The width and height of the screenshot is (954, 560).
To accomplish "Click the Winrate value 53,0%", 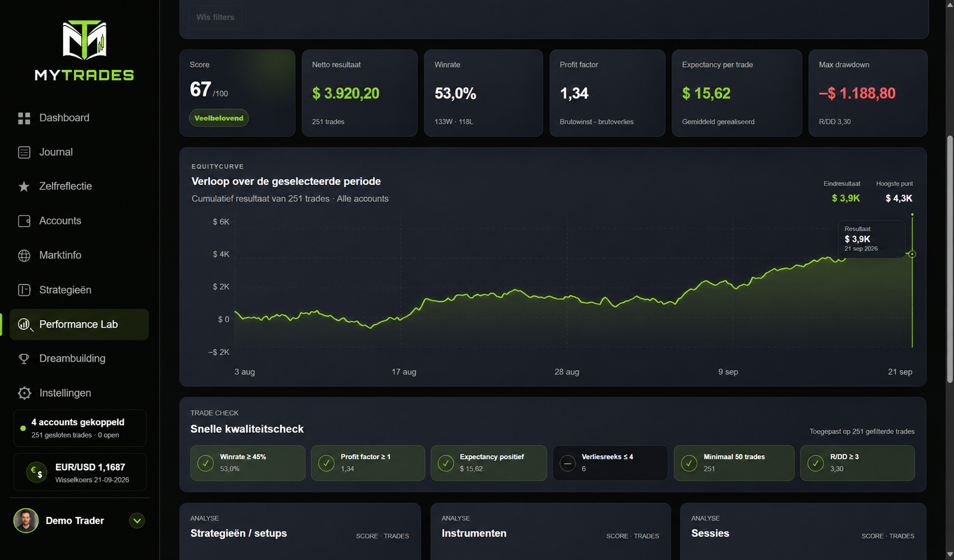I will tap(455, 93).
